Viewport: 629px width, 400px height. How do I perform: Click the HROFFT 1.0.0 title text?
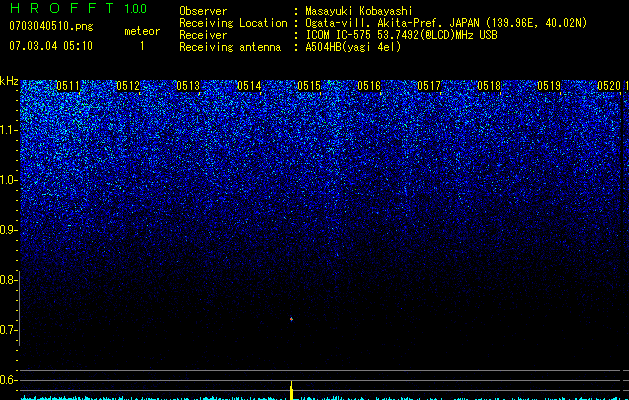coord(78,8)
